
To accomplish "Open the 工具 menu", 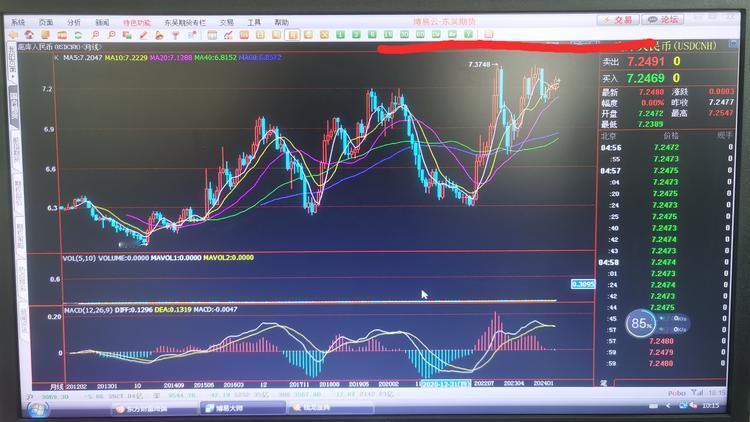I will 254,22.
